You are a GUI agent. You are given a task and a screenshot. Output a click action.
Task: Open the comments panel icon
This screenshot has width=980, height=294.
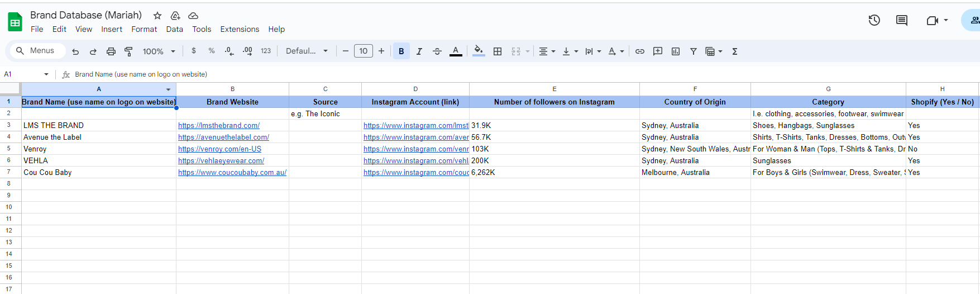tap(901, 21)
